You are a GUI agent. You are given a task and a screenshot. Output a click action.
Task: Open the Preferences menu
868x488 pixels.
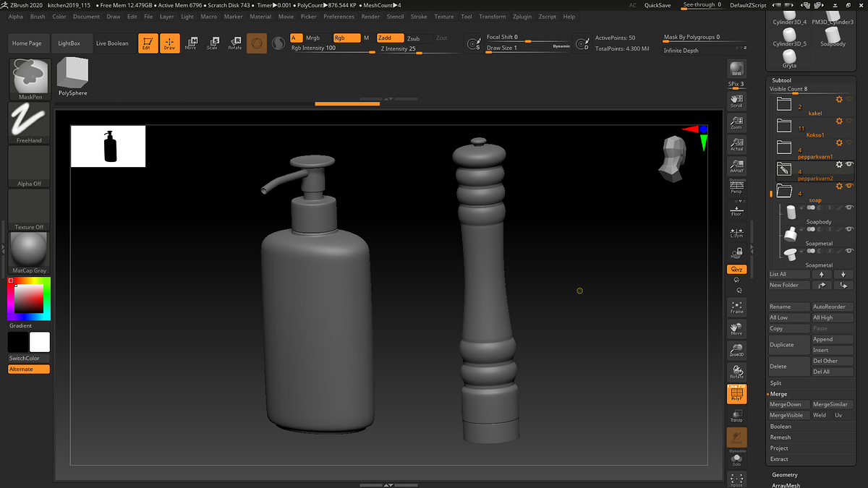(x=339, y=17)
